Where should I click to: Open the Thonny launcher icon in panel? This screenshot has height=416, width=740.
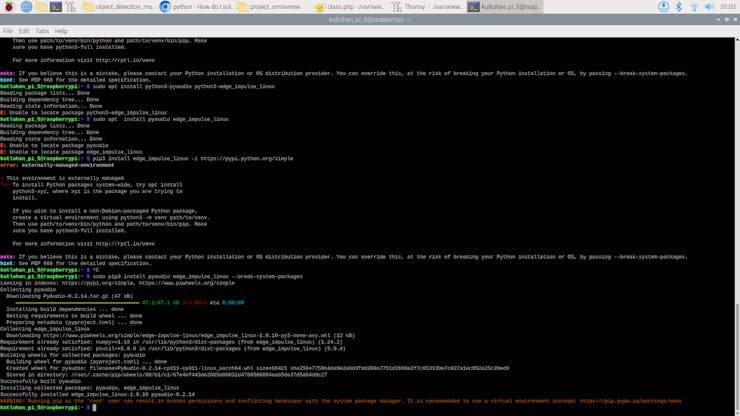(71, 7)
